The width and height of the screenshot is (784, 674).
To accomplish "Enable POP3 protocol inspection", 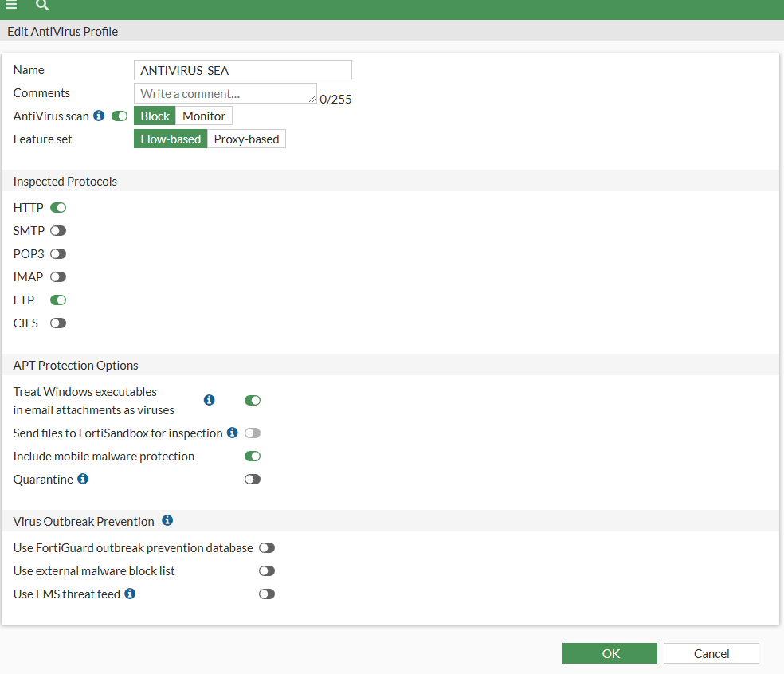I will 58,253.
